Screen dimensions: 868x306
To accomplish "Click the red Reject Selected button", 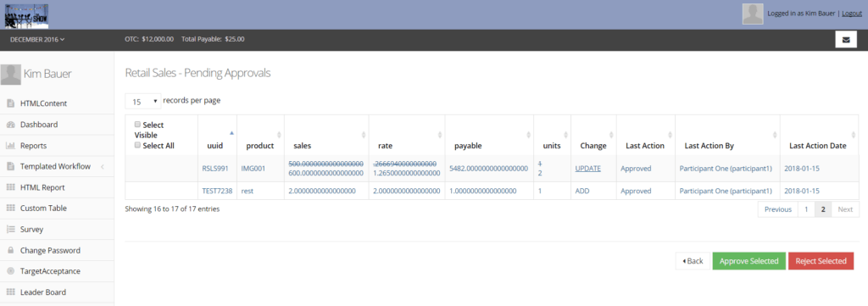I will tap(821, 261).
